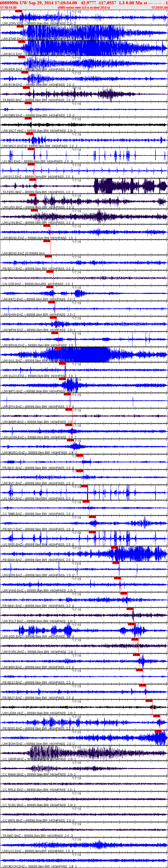Select the TA.F05D.BHZ station label
Viewport: 168px width, 868px height.
click(x=38, y=192)
